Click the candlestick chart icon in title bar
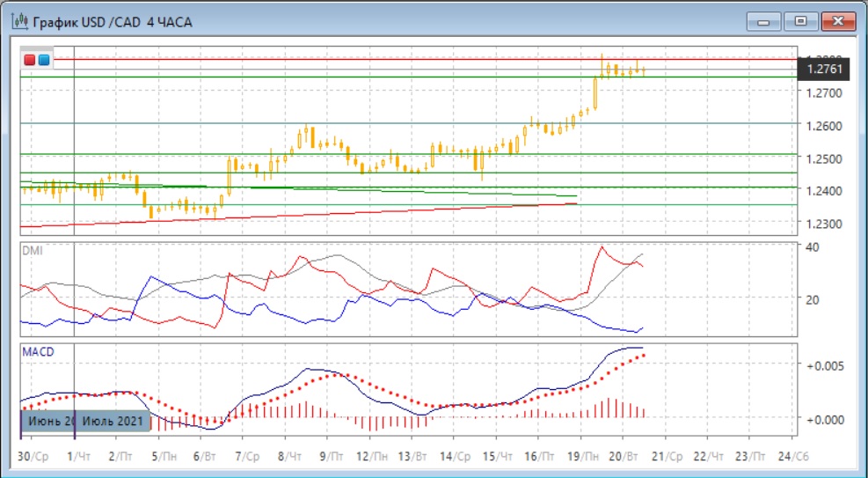This screenshot has width=868, height=478. point(20,22)
